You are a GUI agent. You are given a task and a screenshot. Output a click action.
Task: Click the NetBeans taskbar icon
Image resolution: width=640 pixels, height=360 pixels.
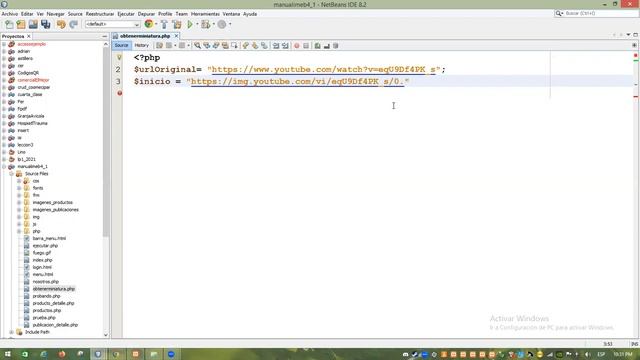(98, 354)
